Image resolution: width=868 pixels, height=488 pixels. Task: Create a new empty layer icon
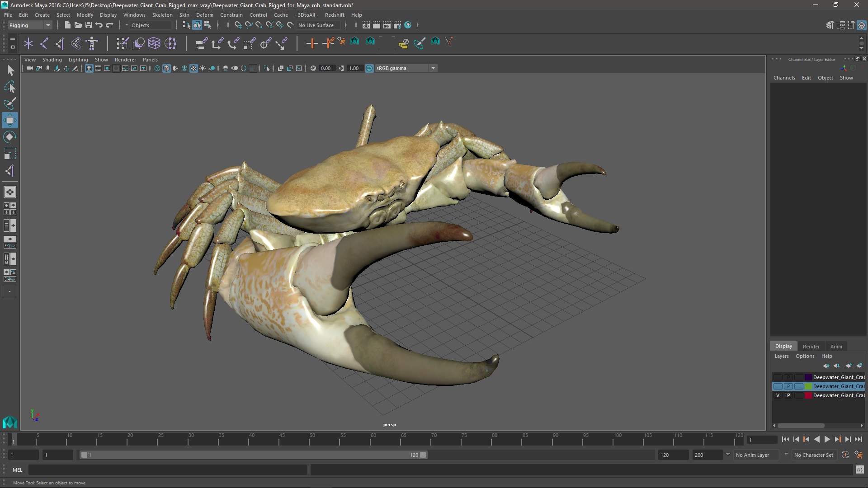(849, 366)
